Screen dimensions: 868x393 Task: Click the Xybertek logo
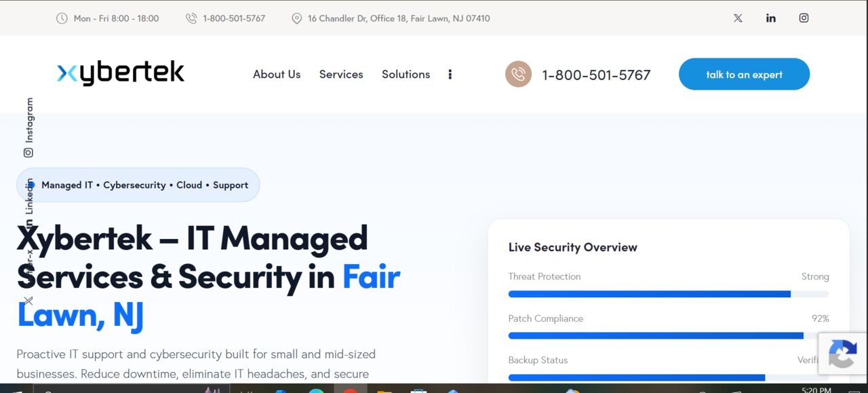pos(121,73)
